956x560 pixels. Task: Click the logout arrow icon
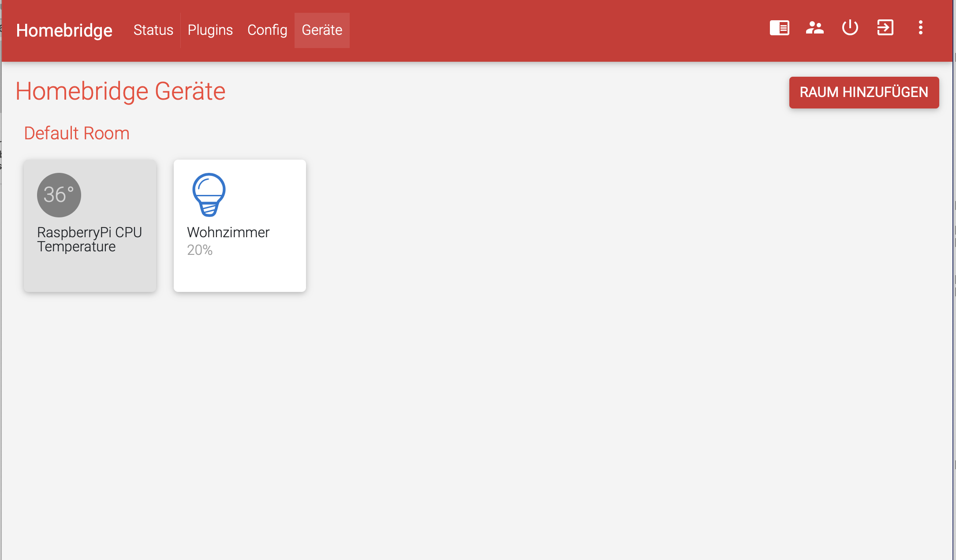885,28
